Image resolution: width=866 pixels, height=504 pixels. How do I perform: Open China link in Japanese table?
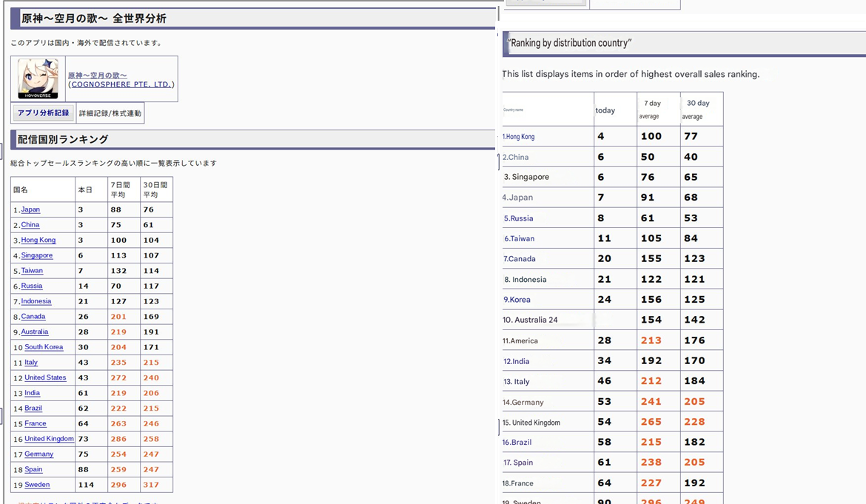[x=30, y=225]
